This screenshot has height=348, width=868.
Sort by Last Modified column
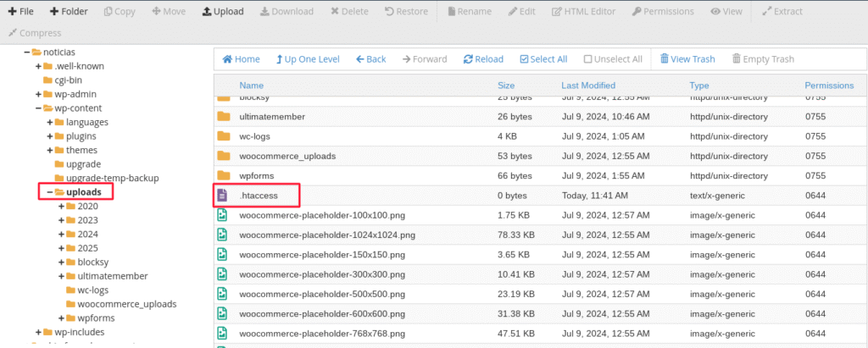pyautogui.click(x=588, y=86)
